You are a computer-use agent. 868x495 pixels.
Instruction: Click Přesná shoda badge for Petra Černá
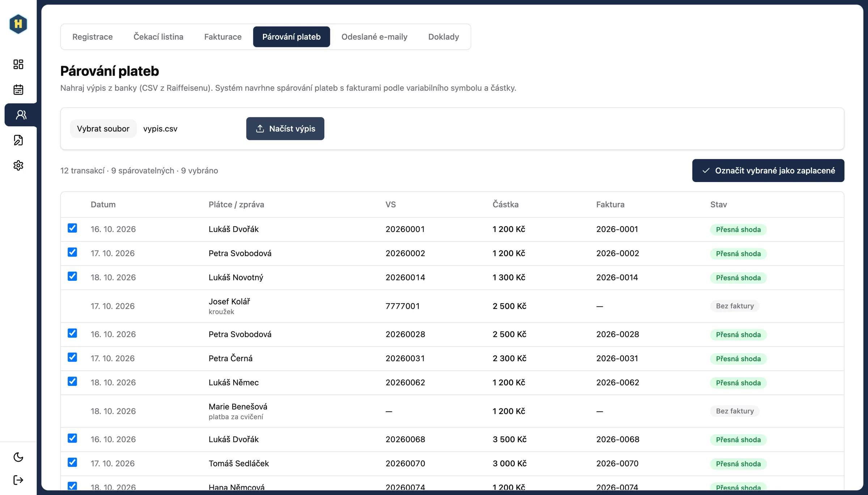point(738,359)
